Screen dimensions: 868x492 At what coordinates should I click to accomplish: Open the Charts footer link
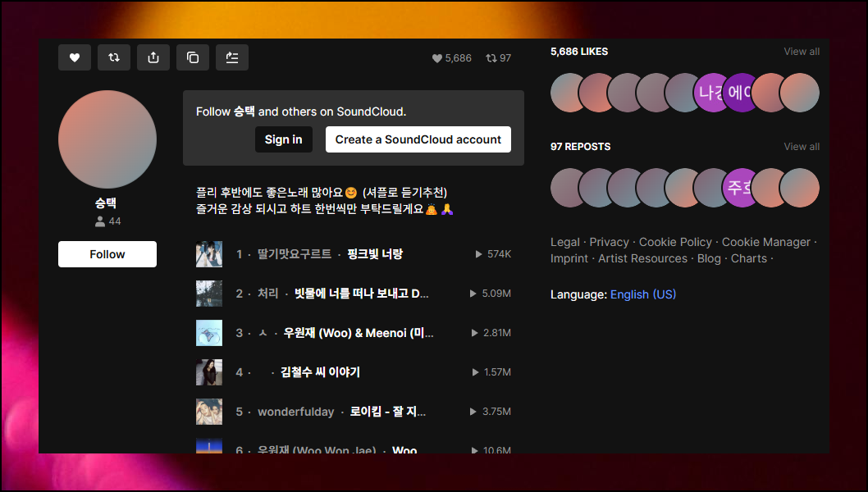749,258
